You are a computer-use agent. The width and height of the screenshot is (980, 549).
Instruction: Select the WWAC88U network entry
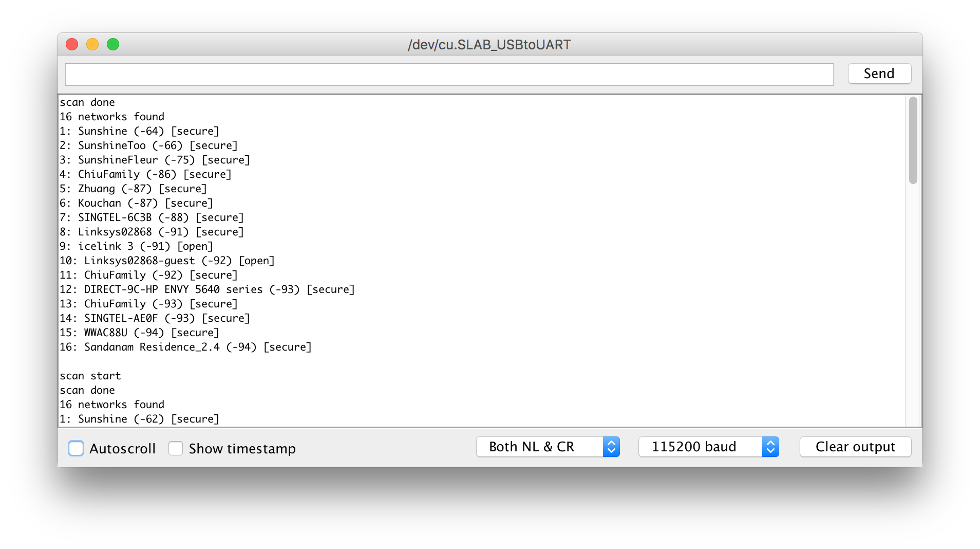pos(139,333)
